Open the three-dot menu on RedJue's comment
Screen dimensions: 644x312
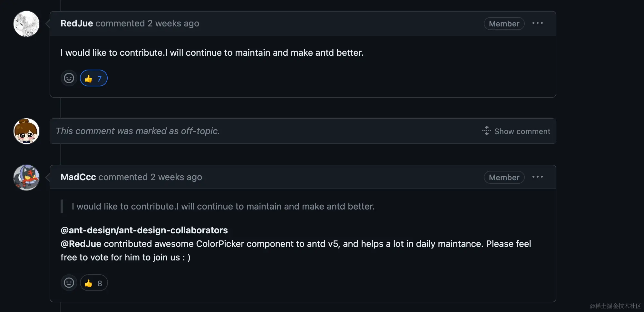click(x=537, y=23)
